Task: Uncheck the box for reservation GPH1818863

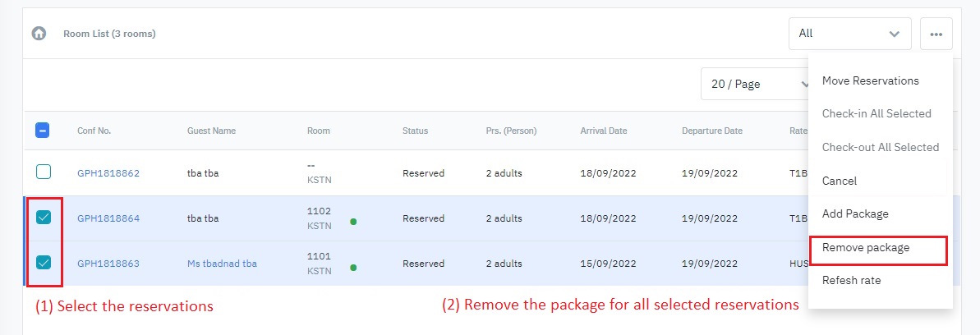Action: point(44,263)
